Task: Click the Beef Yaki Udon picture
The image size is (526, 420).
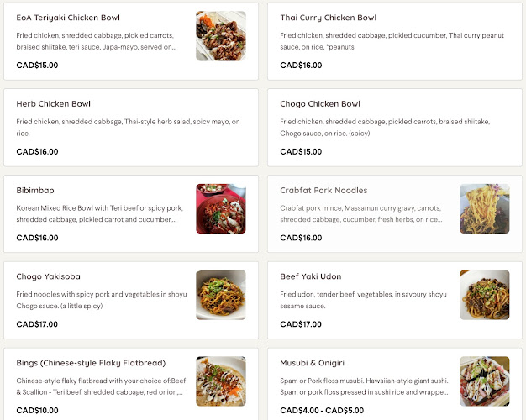Action: coord(484,295)
